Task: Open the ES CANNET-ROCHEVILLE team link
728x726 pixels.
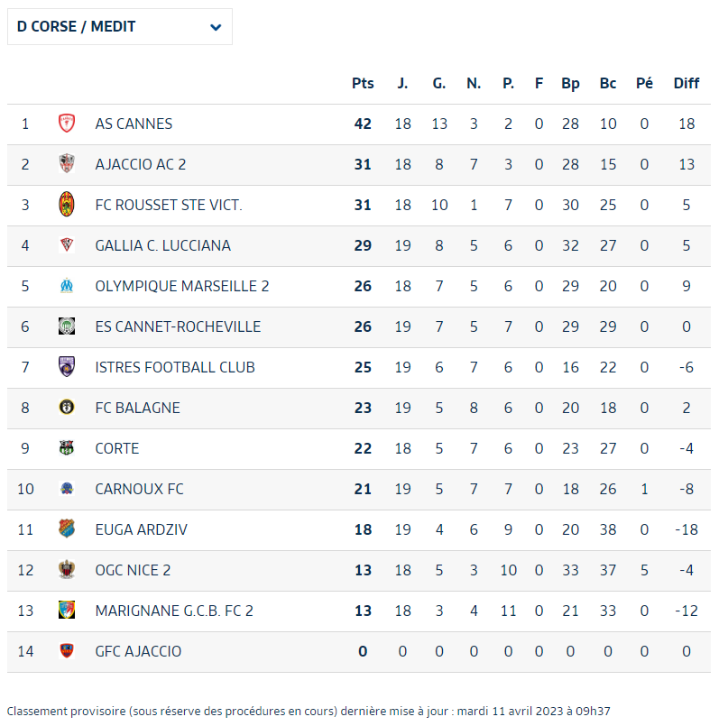Action: coord(178,326)
